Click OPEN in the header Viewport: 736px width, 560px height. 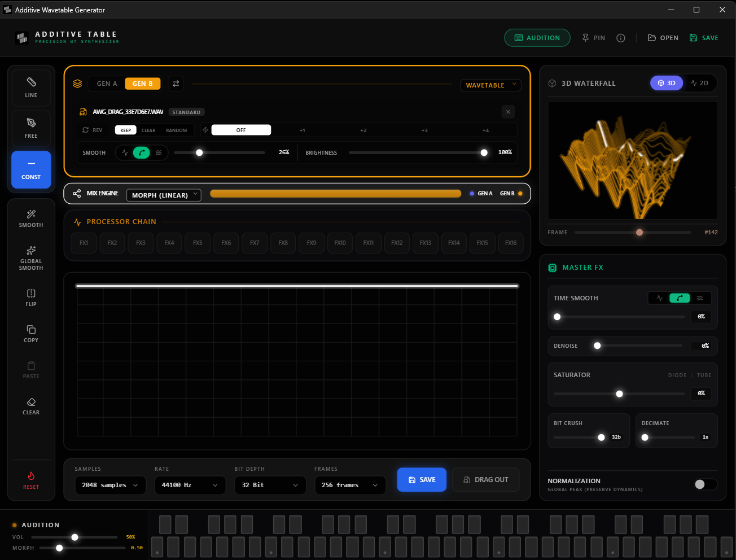(663, 38)
